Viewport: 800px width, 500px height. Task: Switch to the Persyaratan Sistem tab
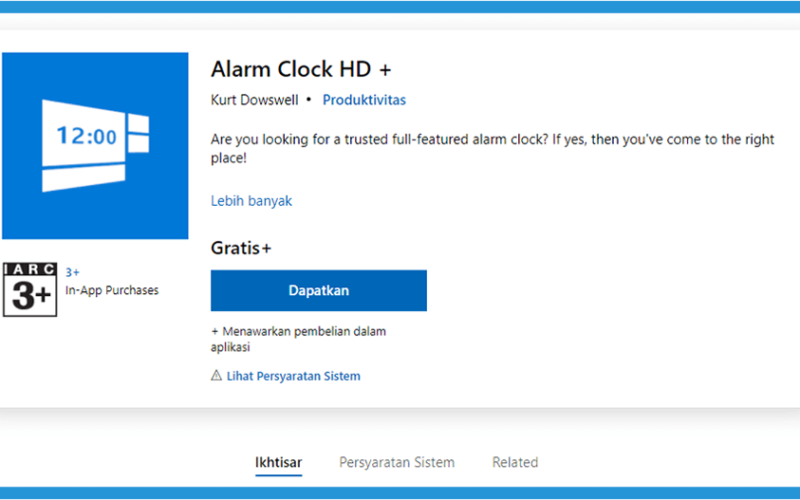pyautogui.click(x=397, y=462)
